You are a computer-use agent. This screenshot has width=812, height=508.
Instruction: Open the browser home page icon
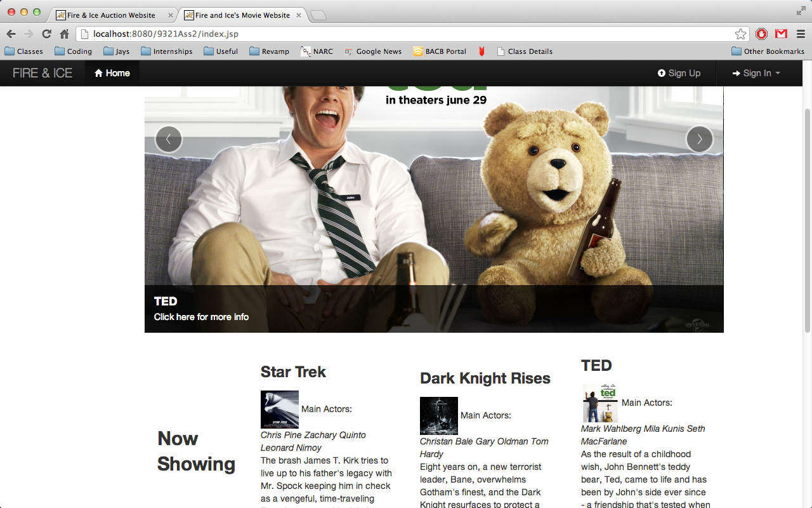tap(64, 34)
